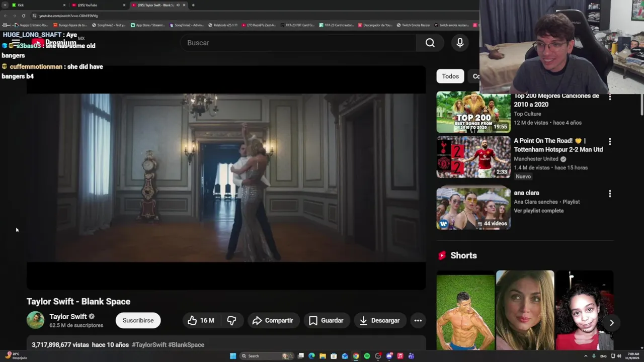This screenshot has height=362, width=644.
Task: Click chat username HUGE_LONG_SHAFT
Action: point(32,35)
